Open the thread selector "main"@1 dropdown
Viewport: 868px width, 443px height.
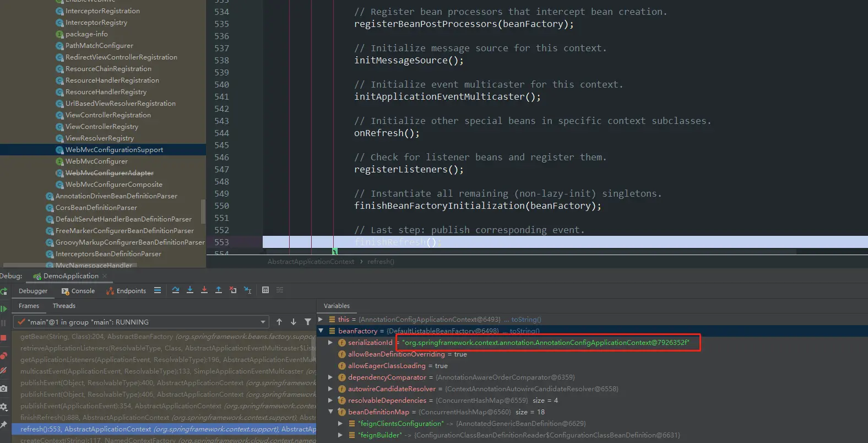141,322
